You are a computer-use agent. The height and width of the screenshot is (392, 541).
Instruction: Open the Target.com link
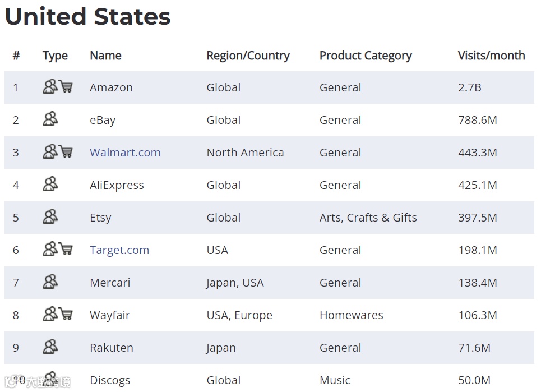(x=119, y=250)
